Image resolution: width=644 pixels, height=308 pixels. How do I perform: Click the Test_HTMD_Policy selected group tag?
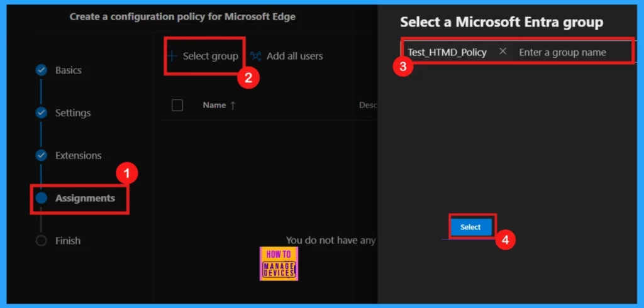(447, 53)
